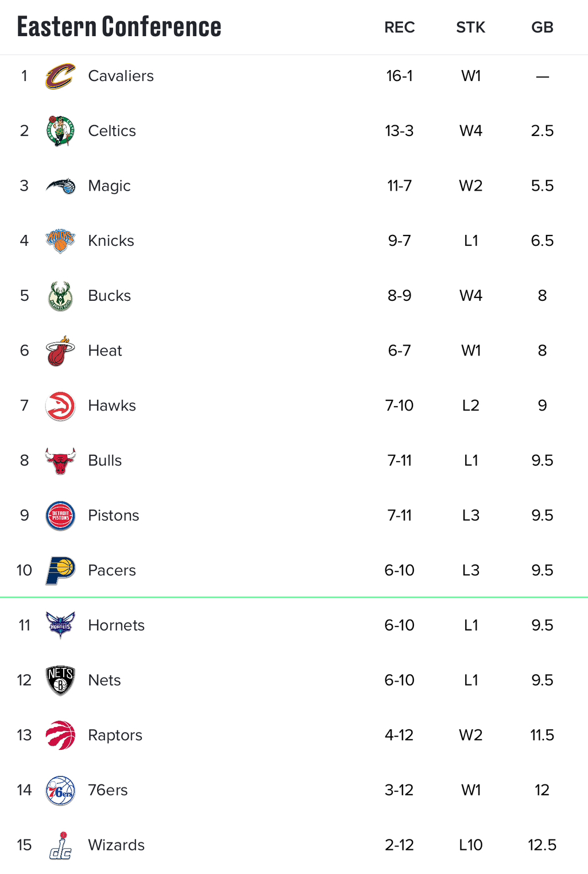Click the Cavaliers team logo

point(60,76)
